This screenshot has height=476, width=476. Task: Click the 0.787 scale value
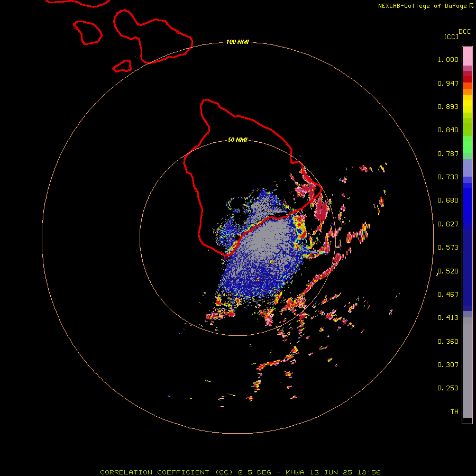pos(448,153)
